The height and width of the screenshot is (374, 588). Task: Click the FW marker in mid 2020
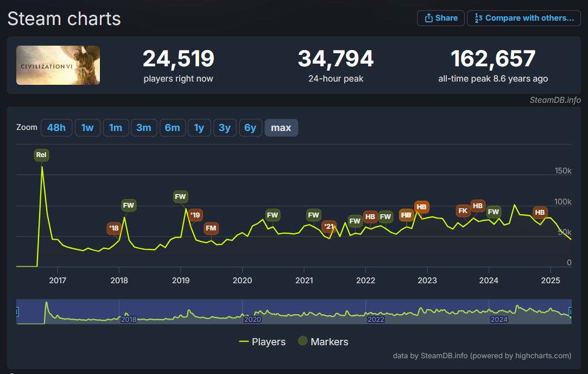tap(273, 215)
